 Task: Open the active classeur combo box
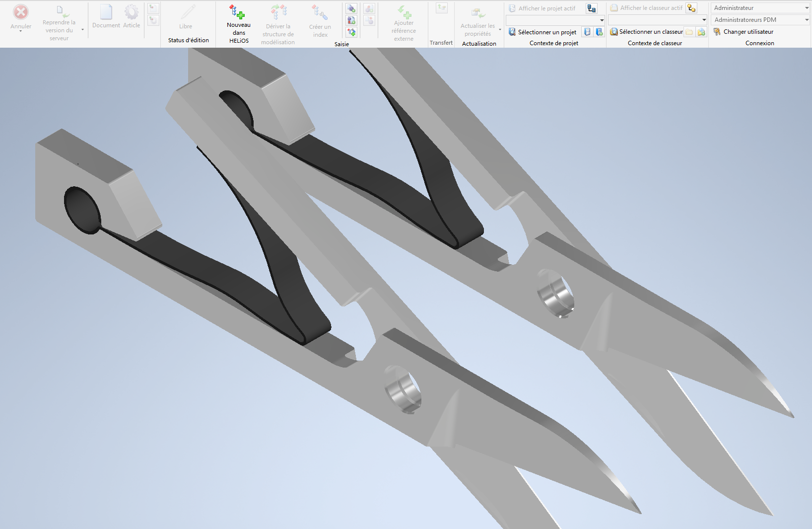pyautogui.click(x=658, y=20)
